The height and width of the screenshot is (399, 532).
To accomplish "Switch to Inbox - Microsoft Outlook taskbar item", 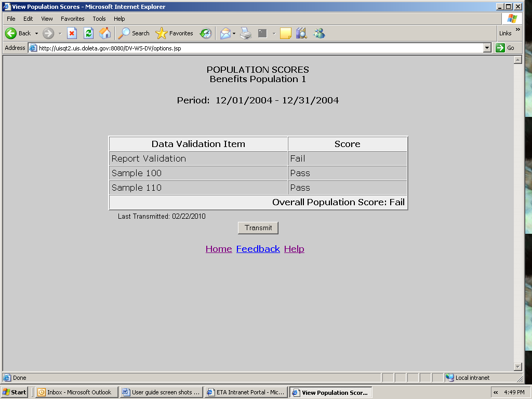I will click(x=77, y=392).
